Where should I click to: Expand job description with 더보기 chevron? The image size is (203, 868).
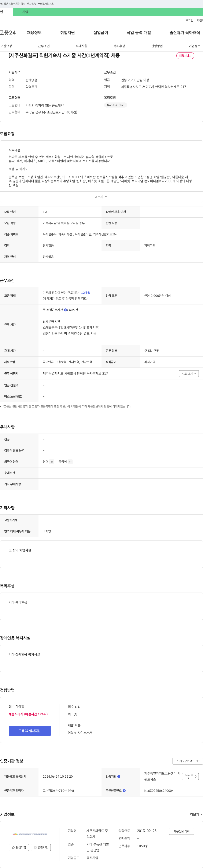coord(101,197)
